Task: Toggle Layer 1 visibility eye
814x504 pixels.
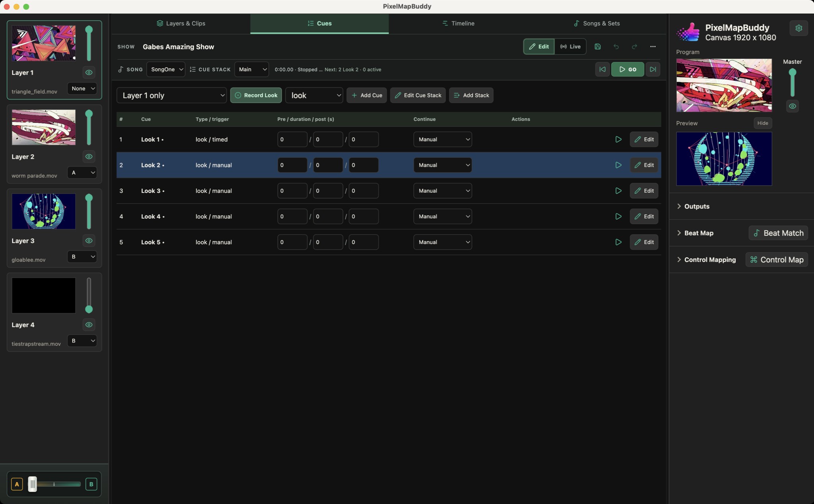Action: (x=89, y=72)
